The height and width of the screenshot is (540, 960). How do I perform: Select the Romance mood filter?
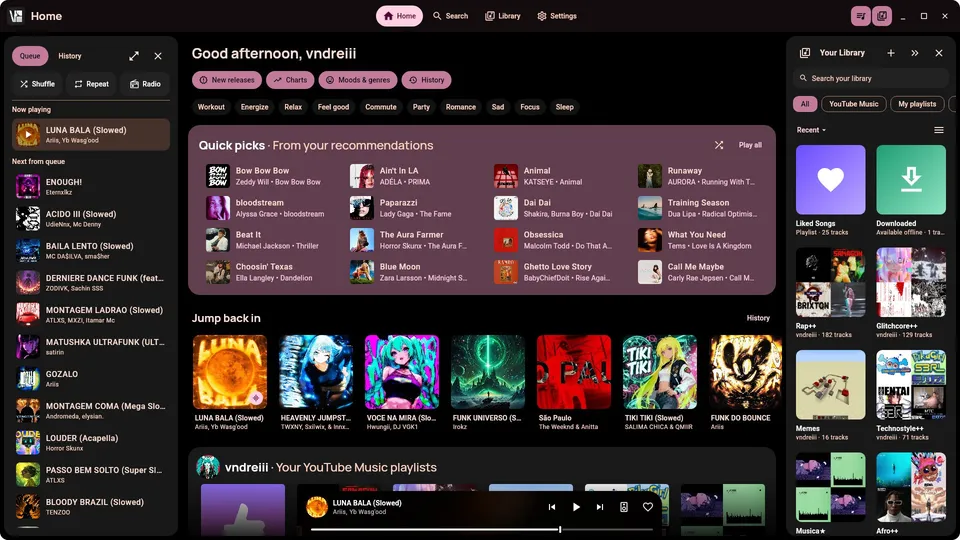[x=461, y=107]
